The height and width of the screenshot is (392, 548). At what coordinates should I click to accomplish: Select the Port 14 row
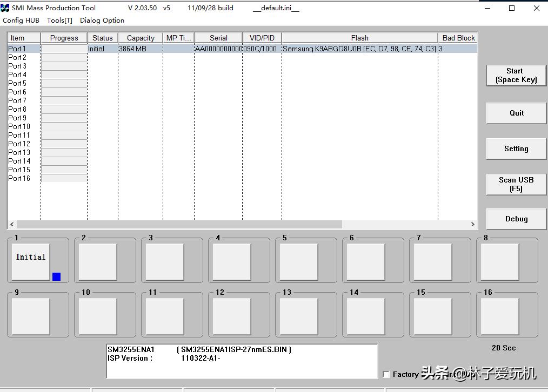pos(242,161)
